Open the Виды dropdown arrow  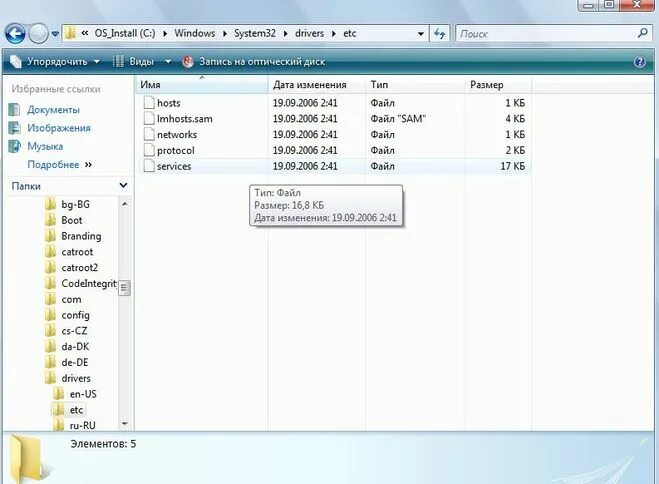tap(168, 62)
